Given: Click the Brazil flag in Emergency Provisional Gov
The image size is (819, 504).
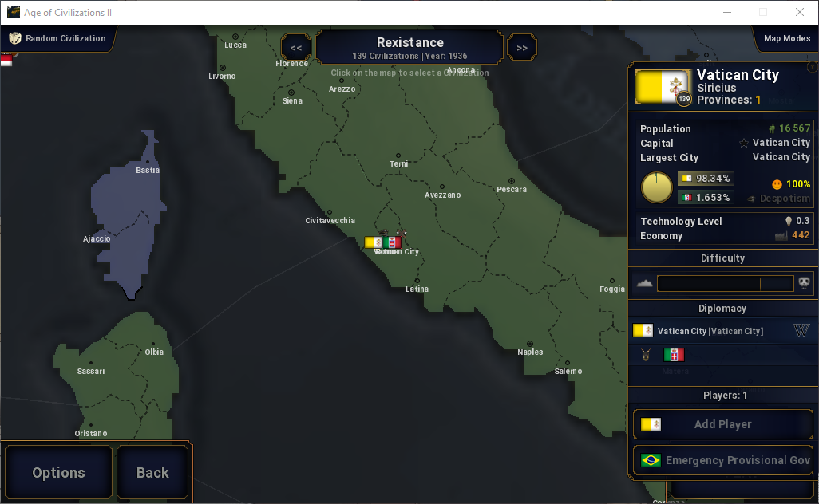Looking at the screenshot, I should click(x=651, y=460).
